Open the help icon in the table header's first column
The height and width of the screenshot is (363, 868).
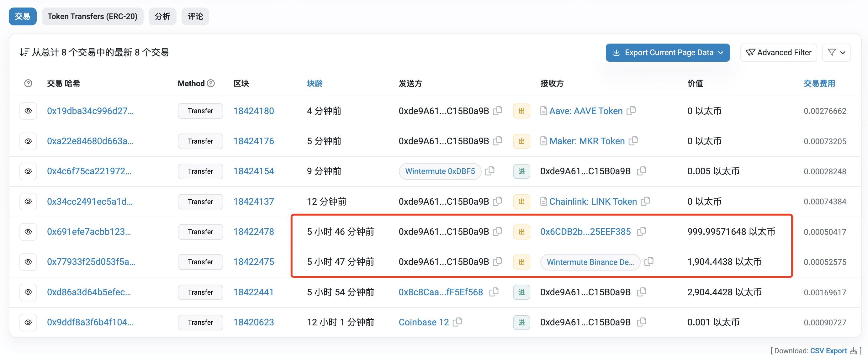[x=28, y=83]
